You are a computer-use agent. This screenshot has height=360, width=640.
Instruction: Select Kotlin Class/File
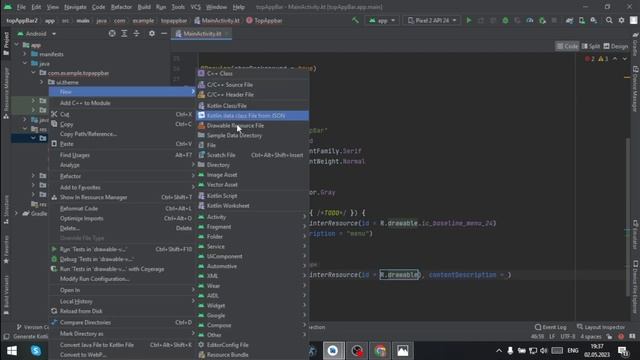(x=252, y=106)
